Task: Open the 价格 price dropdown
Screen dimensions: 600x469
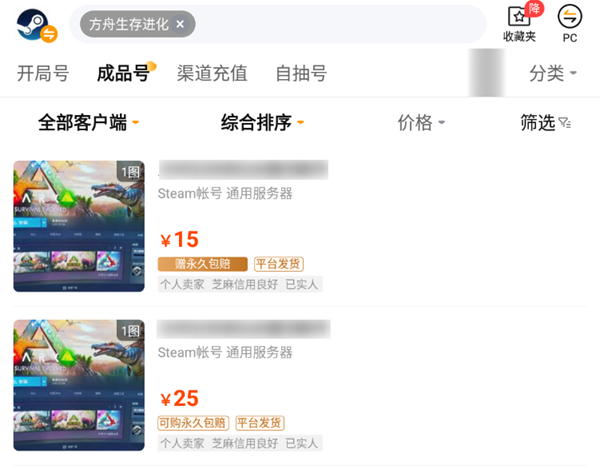Action: pyautogui.click(x=421, y=123)
